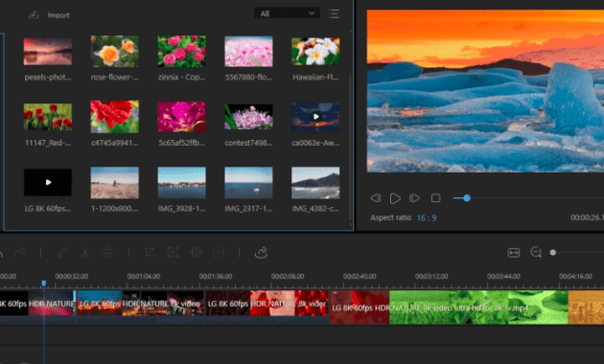Click the Import button
The image size is (604, 364).
[x=49, y=15]
